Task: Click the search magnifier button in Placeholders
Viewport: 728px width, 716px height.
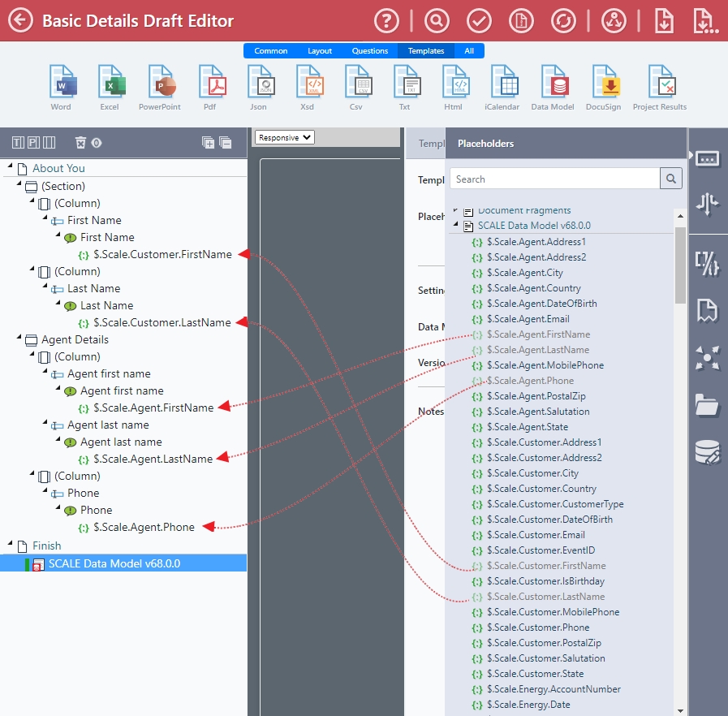Action: (x=671, y=179)
